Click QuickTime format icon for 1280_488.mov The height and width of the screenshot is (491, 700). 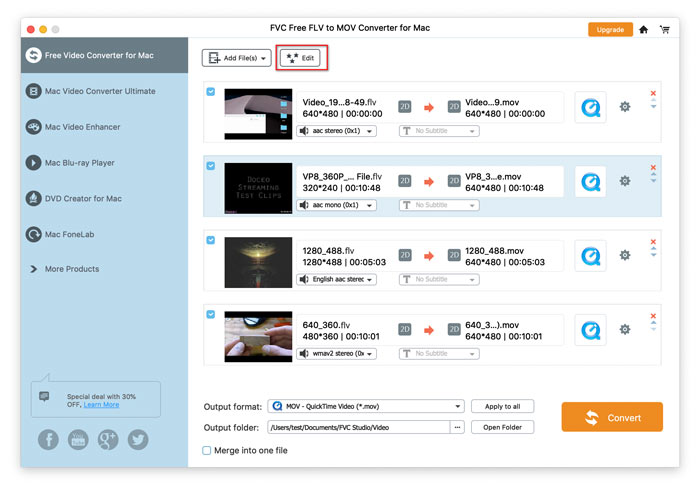pos(591,256)
